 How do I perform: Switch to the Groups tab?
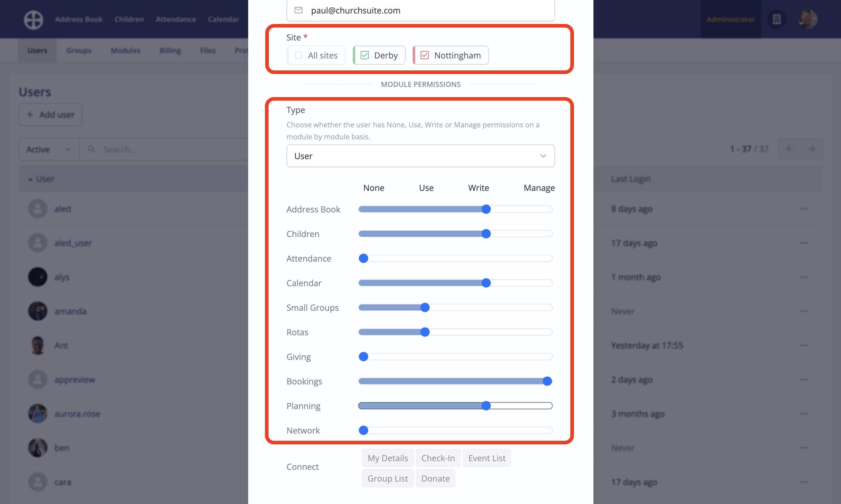(x=79, y=50)
